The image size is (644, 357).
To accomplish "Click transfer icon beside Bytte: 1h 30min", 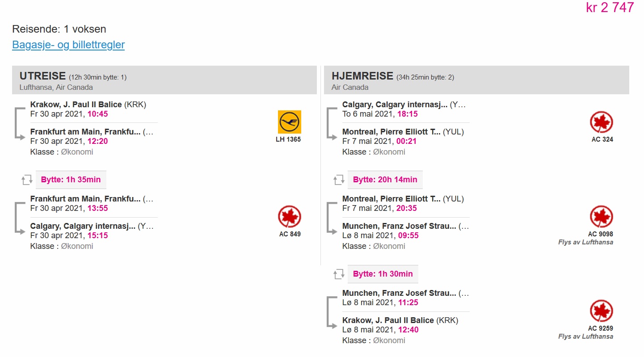I will (339, 274).
